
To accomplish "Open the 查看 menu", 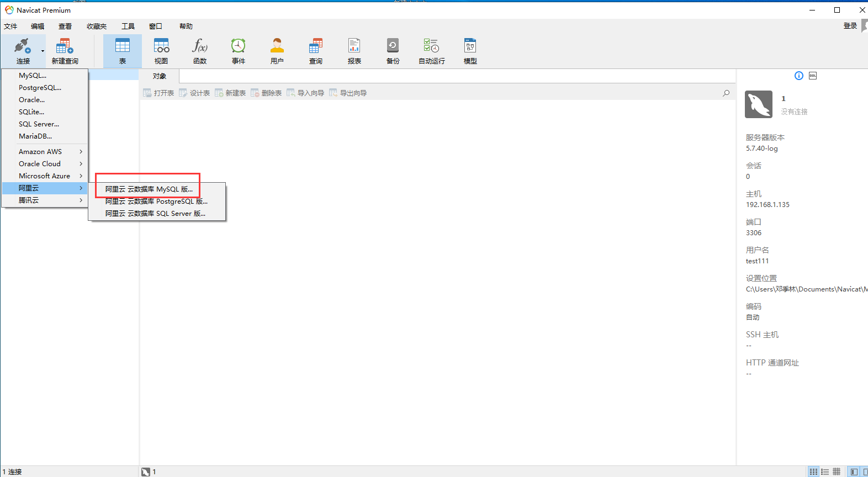I will coord(65,26).
